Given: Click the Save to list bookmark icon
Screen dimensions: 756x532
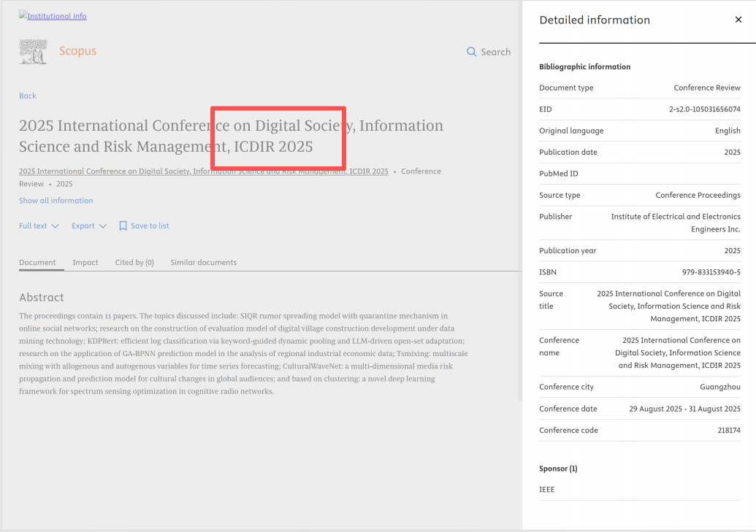Looking at the screenshot, I should coord(123,226).
